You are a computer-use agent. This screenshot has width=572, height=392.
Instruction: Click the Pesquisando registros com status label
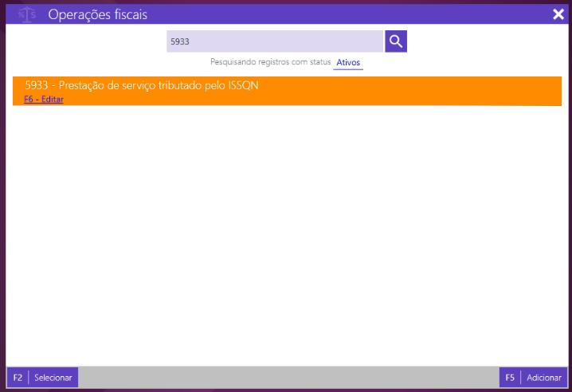(270, 62)
